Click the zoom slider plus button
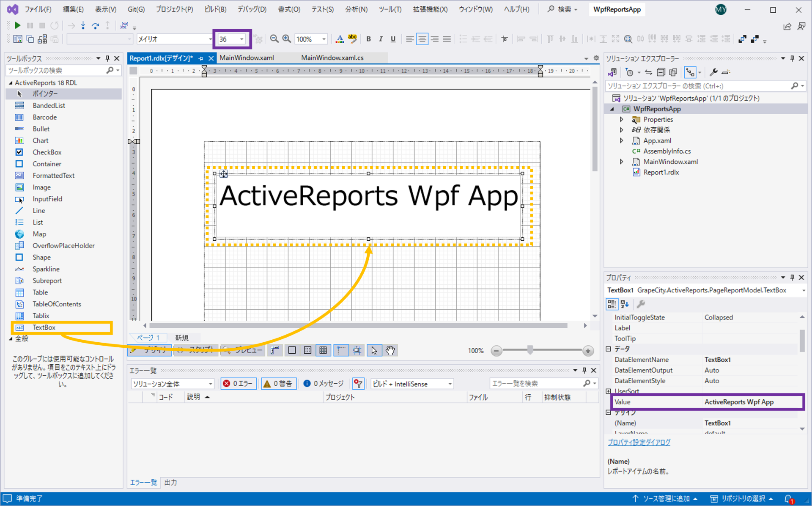 (x=588, y=351)
